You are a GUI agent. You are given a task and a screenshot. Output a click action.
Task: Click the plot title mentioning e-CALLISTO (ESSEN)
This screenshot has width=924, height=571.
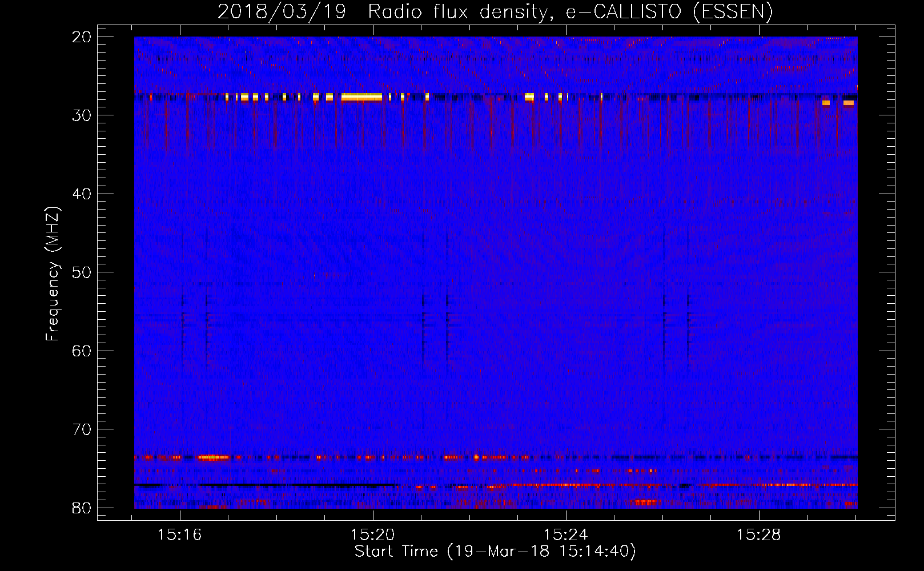[x=495, y=11]
